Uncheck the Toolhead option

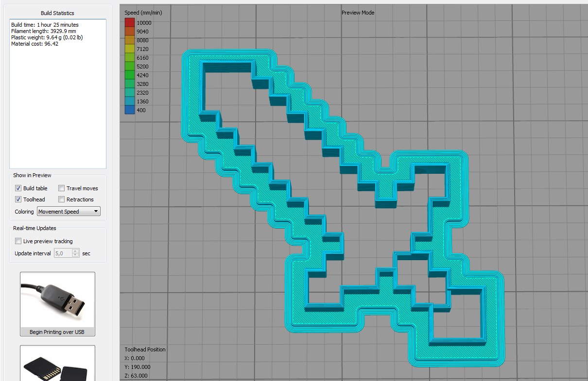tap(18, 199)
